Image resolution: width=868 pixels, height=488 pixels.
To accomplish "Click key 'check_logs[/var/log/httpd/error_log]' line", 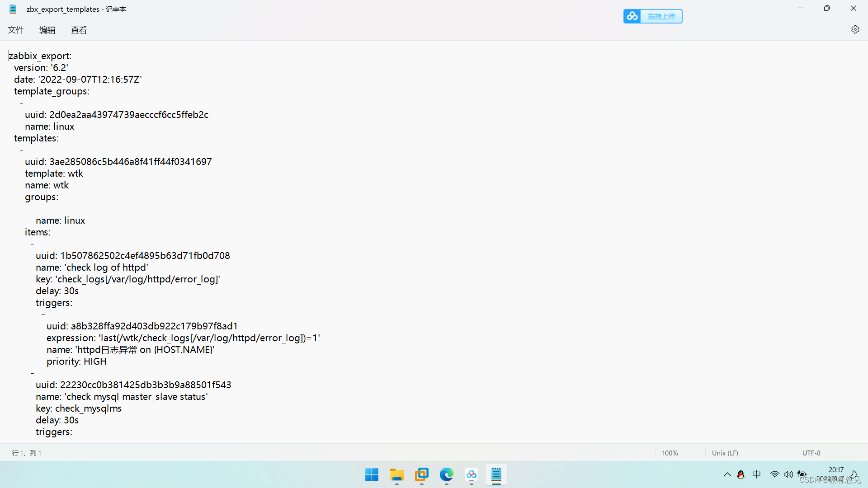I will (x=128, y=279).
